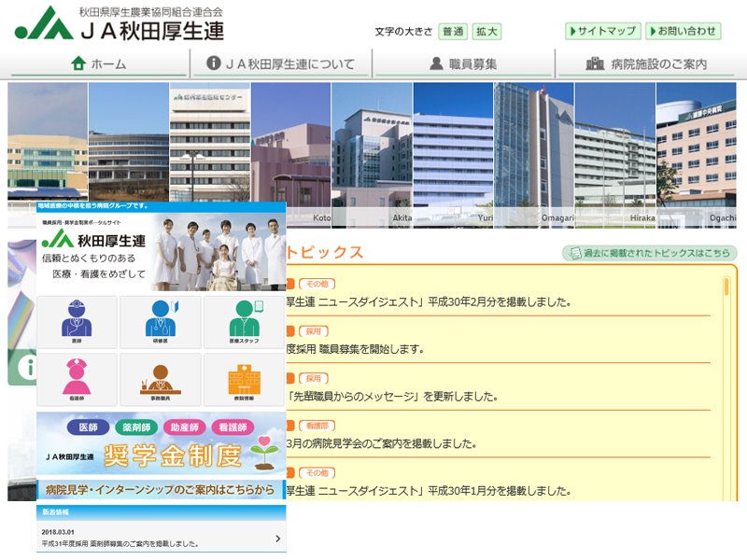Select the Ogachi hospital photo
The image size is (747, 560).
(696, 155)
